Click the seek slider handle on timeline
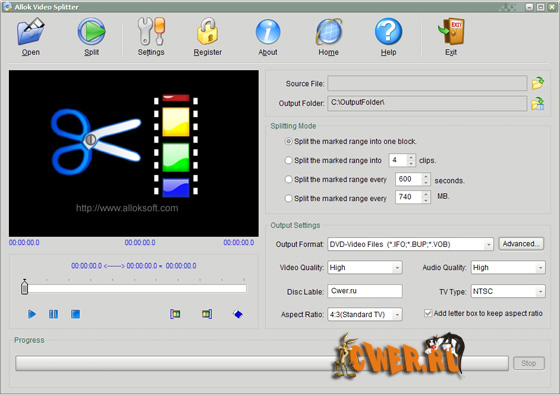 24,287
